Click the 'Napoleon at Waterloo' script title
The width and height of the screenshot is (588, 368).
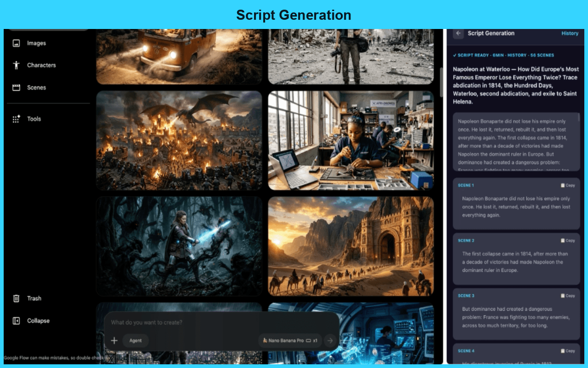[515, 86]
